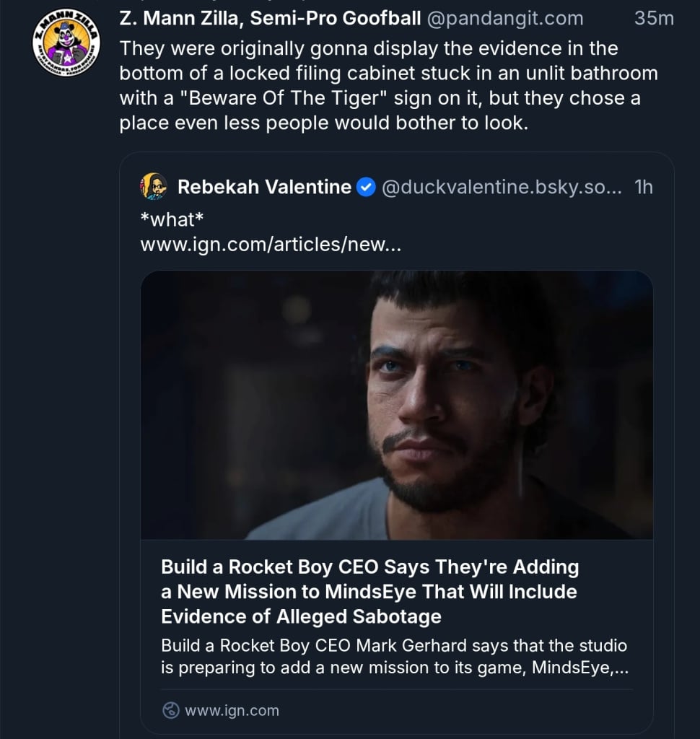Click the 1h quoted post timestamp

[x=643, y=188]
